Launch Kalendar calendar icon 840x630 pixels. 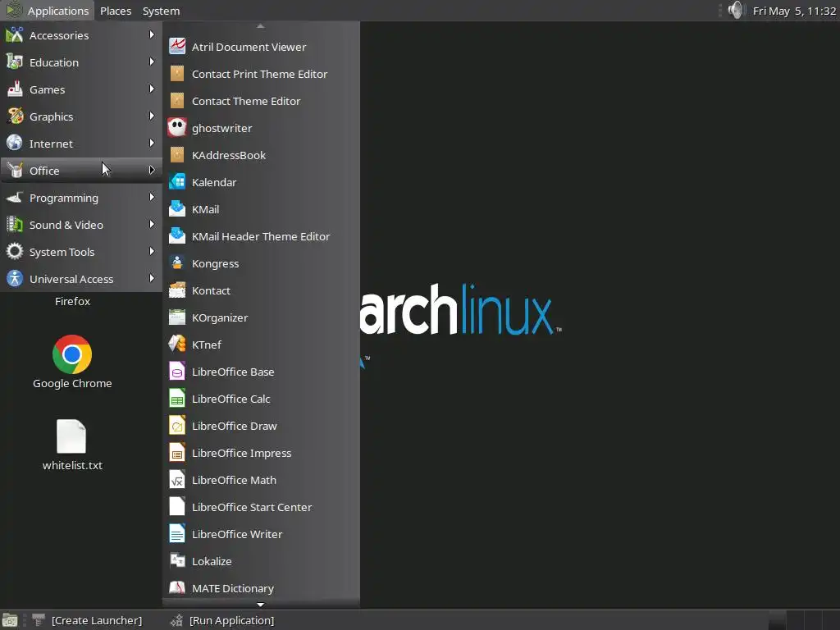177,182
